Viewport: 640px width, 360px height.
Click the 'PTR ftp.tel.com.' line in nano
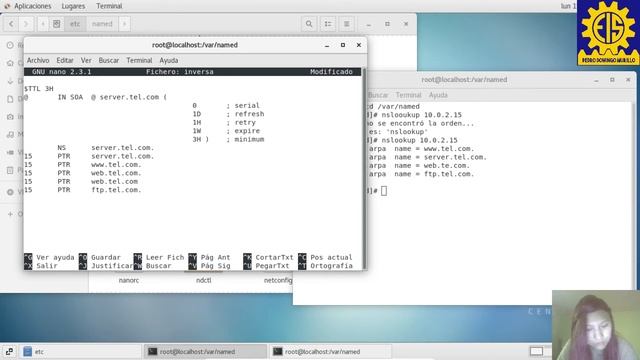[82, 190]
